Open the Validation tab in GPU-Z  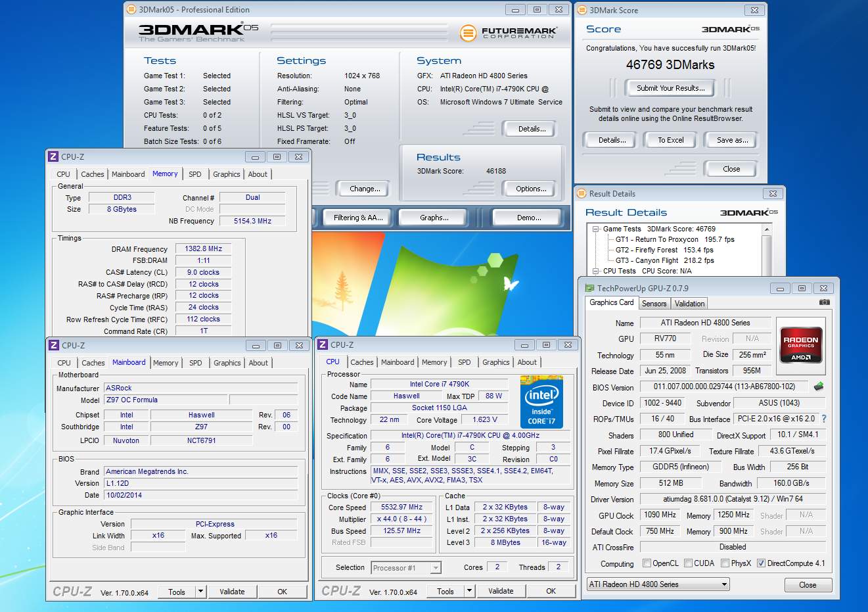(x=689, y=304)
